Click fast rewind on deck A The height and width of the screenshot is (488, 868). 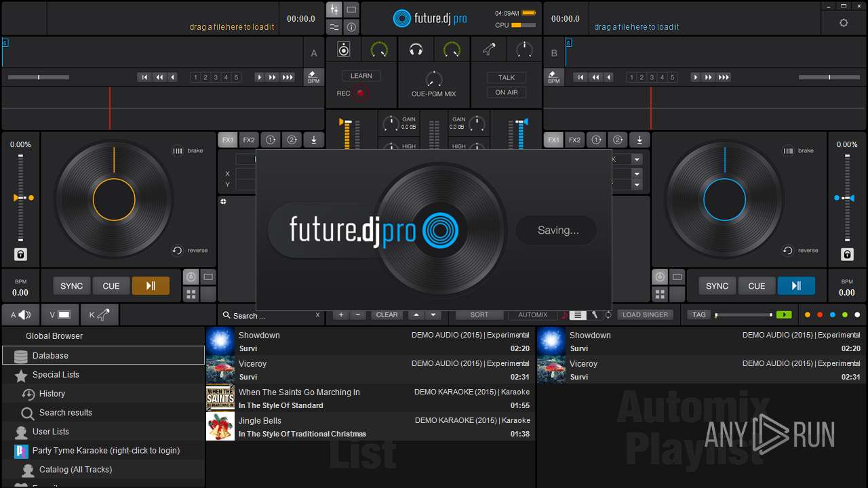click(x=159, y=77)
